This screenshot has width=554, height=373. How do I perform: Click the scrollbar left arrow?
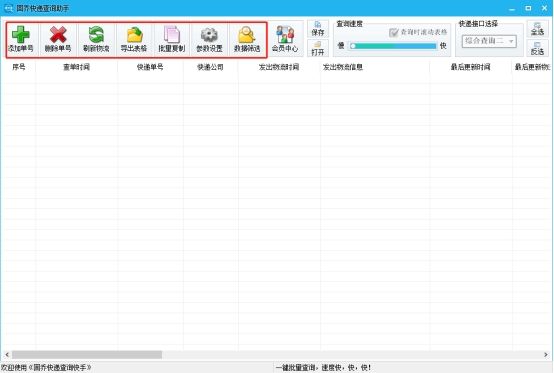7,354
